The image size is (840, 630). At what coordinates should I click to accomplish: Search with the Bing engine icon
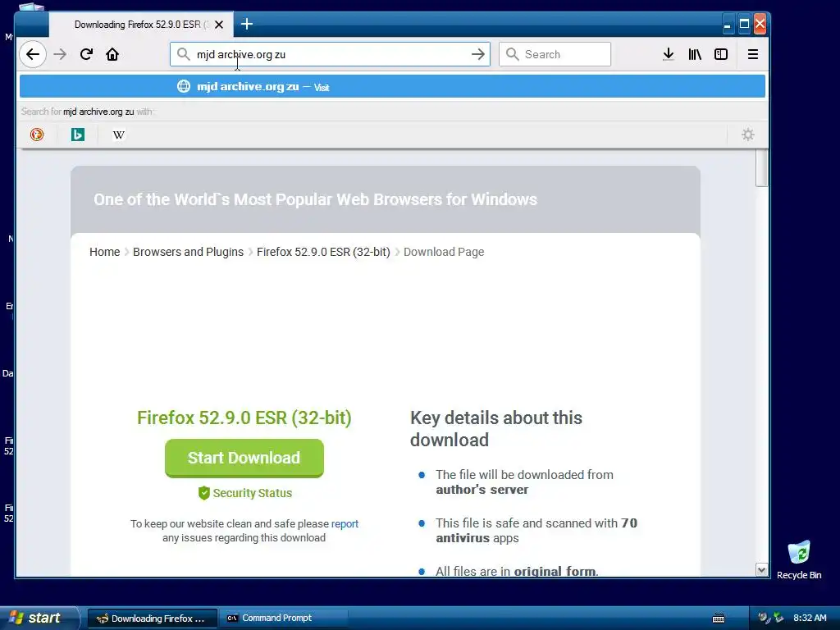coord(78,135)
